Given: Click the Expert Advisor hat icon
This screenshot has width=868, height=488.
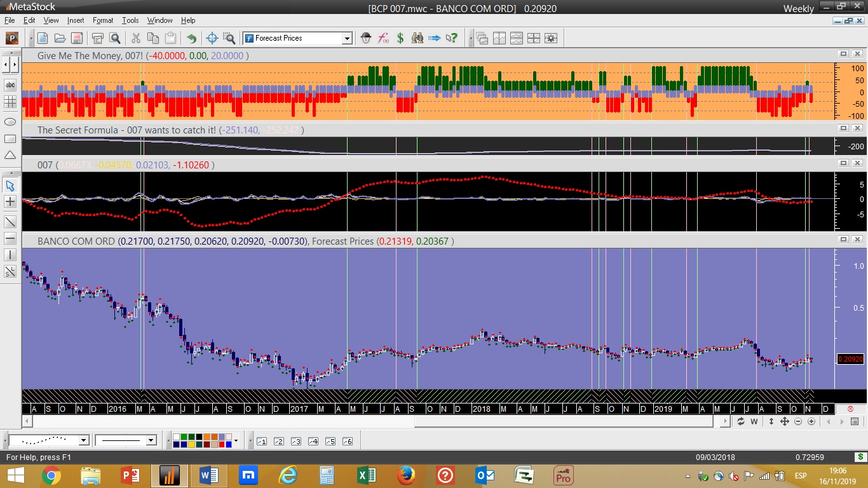Looking at the screenshot, I should 366,38.
